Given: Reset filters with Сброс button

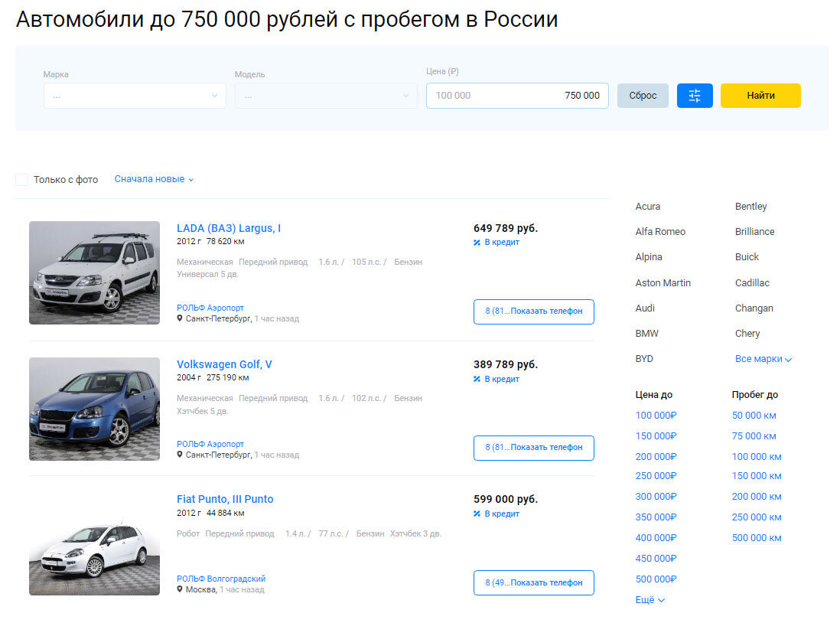Looking at the screenshot, I should click(x=643, y=96).
